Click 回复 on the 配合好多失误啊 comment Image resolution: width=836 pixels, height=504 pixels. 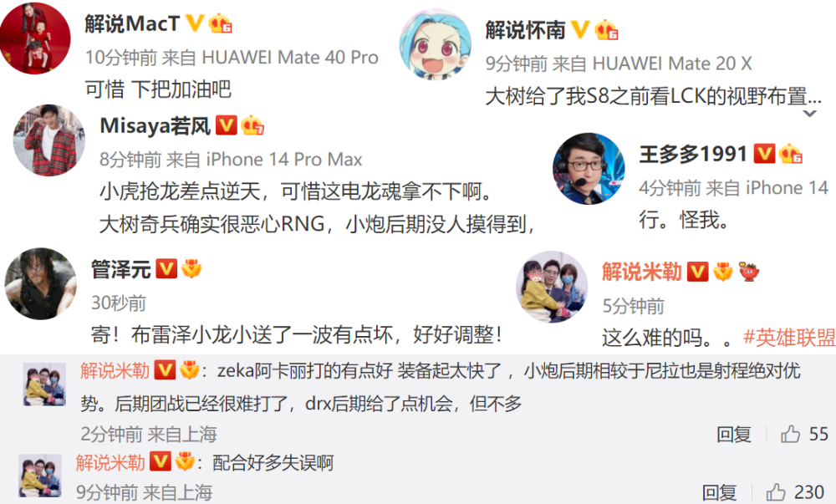(x=719, y=492)
